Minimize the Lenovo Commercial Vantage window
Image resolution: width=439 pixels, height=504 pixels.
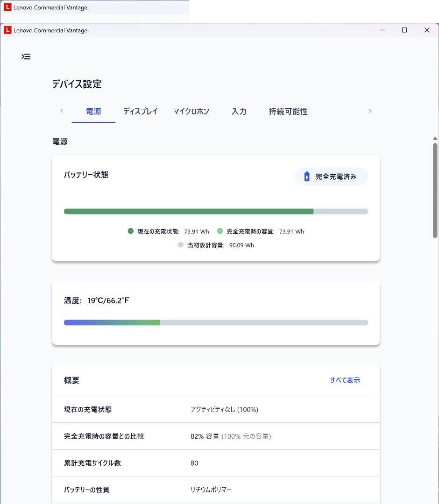coord(382,30)
